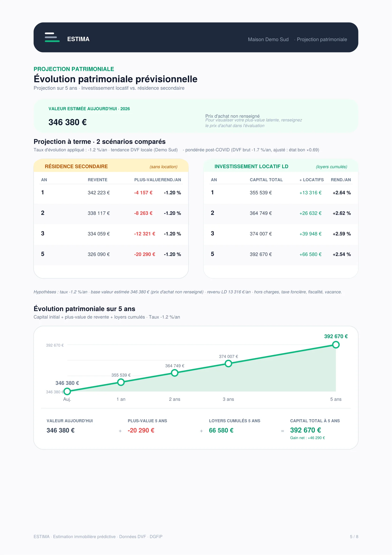
Task: Click the rental income +39 948 €
Action: 310,234
